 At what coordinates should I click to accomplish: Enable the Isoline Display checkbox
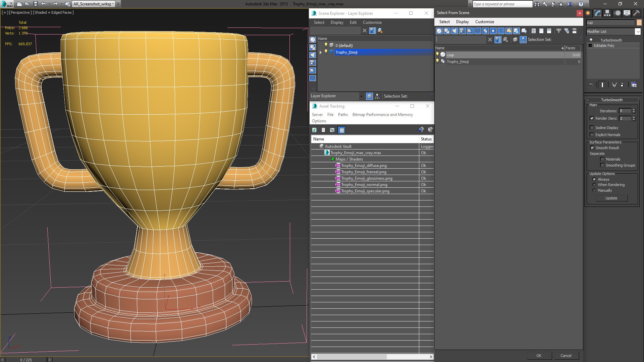coord(592,128)
